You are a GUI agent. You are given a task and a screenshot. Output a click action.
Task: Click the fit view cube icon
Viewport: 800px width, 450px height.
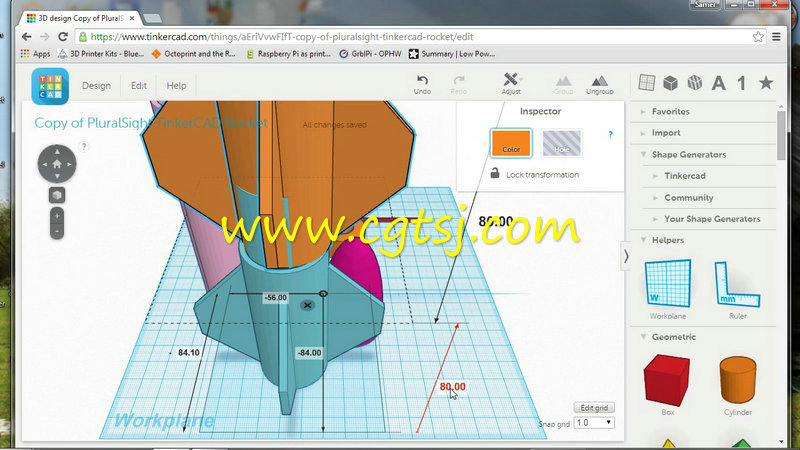pyautogui.click(x=57, y=195)
